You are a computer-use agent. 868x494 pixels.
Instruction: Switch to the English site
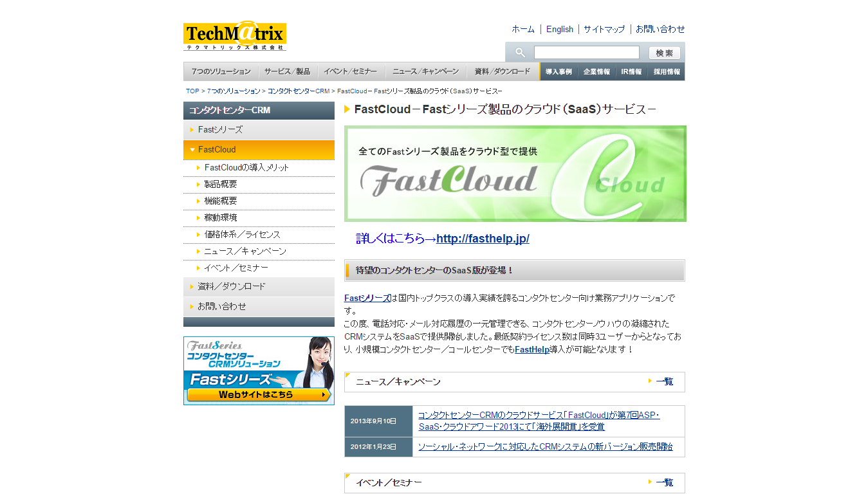click(x=560, y=29)
